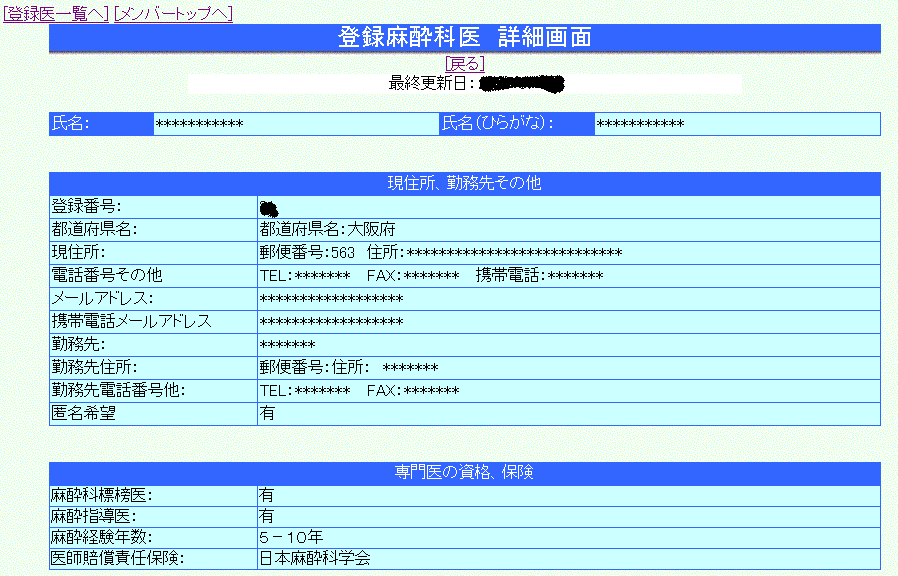Click the 戻る back link
898x576 pixels.
(464, 63)
